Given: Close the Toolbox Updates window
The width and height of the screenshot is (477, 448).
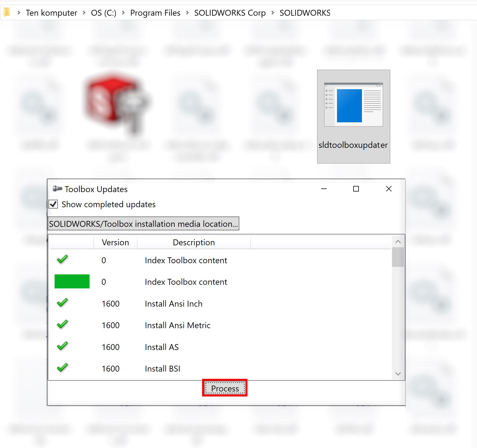Looking at the screenshot, I should (389, 189).
